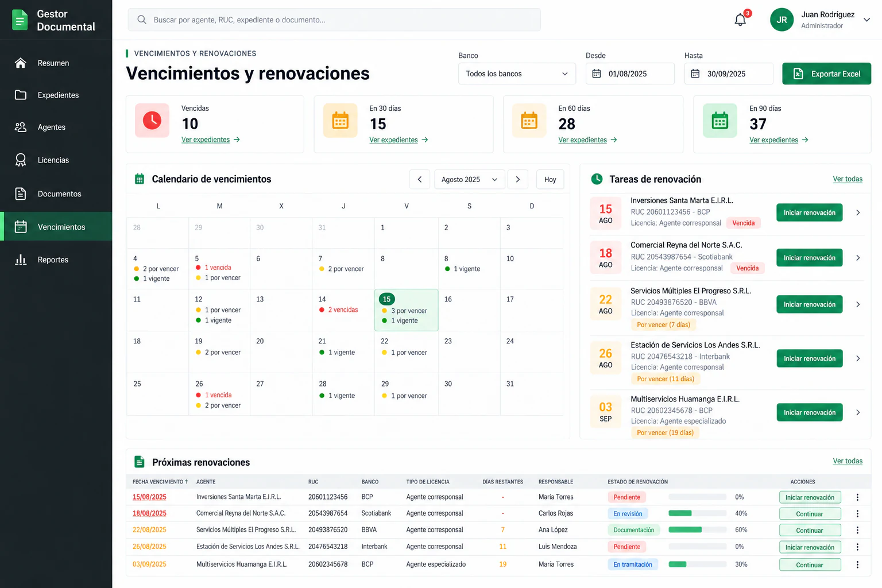Expand the Juan Rodríguez user menu
The width and height of the screenshot is (882, 588).
tap(867, 20)
